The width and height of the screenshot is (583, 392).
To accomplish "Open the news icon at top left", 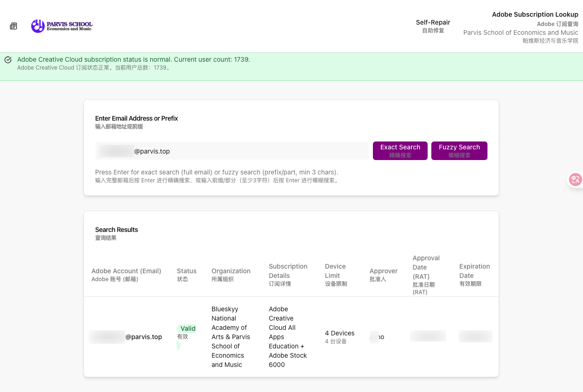I will 13,26.
